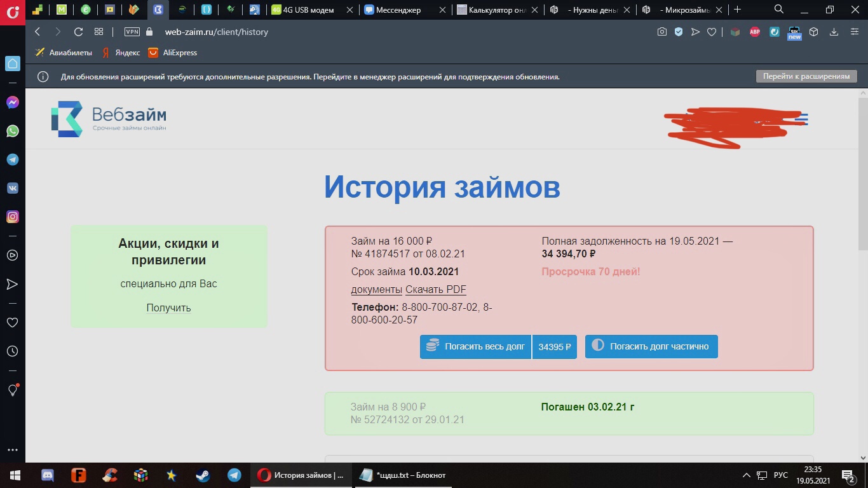This screenshot has width=868, height=488.
Task: Switch to the Мессенджер tab
Action: [405, 10]
